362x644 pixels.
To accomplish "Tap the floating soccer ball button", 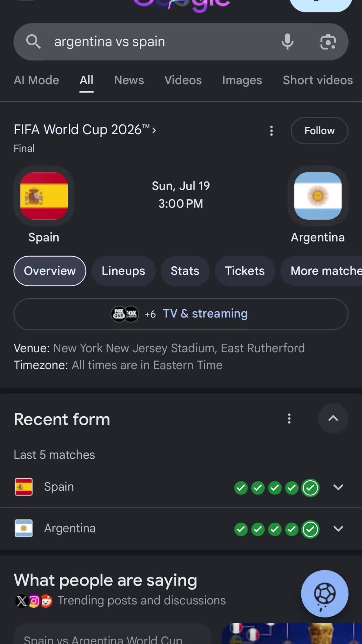I will [324, 593].
